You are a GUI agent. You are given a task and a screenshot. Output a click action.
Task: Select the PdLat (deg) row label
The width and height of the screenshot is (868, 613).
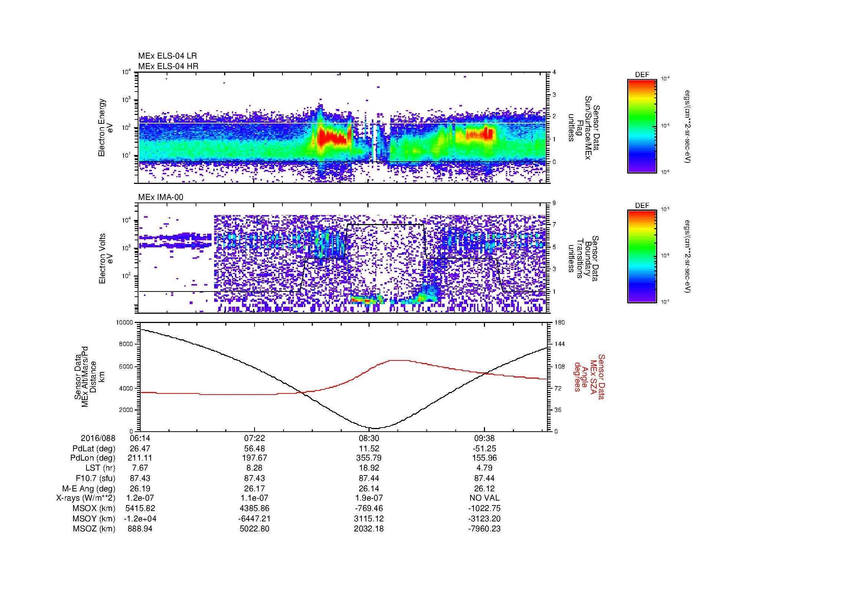tap(94, 449)
